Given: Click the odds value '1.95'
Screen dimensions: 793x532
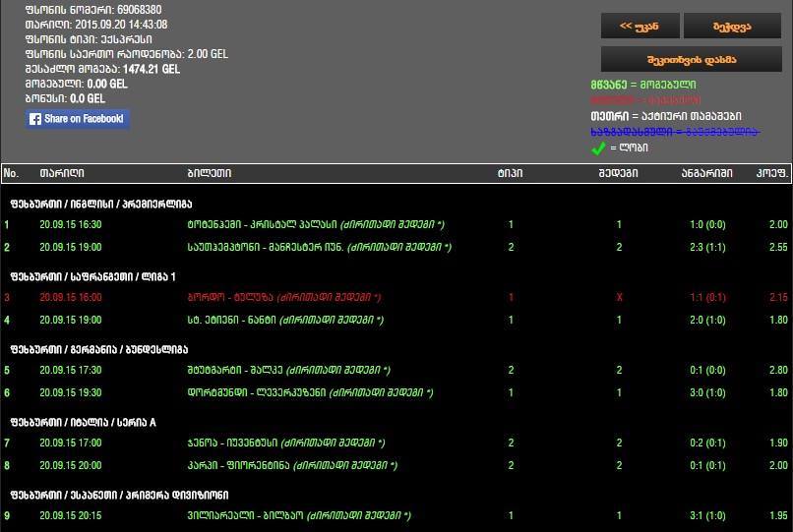Looking at the screenshot, I should pyautogui.click(x=778, y=516).
